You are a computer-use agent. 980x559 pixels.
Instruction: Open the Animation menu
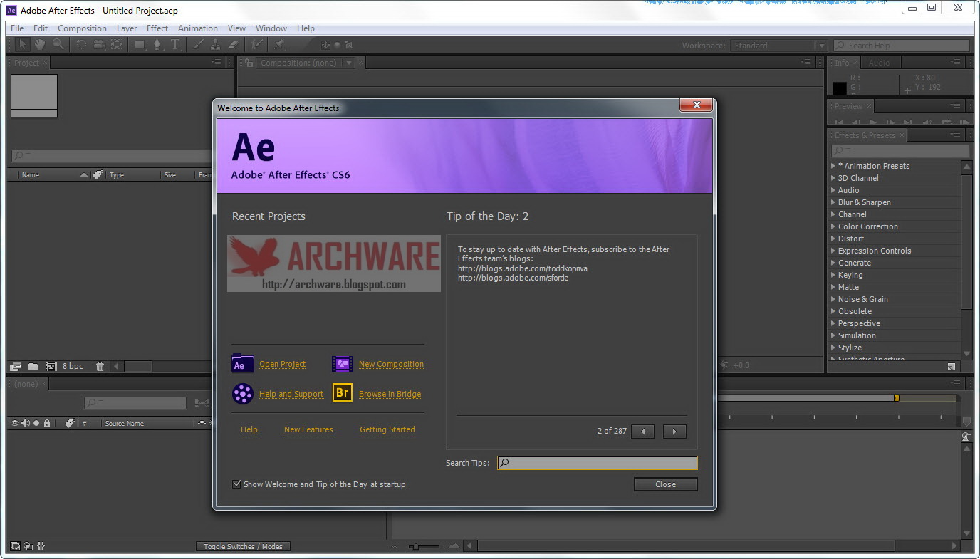tap(198, 28)
